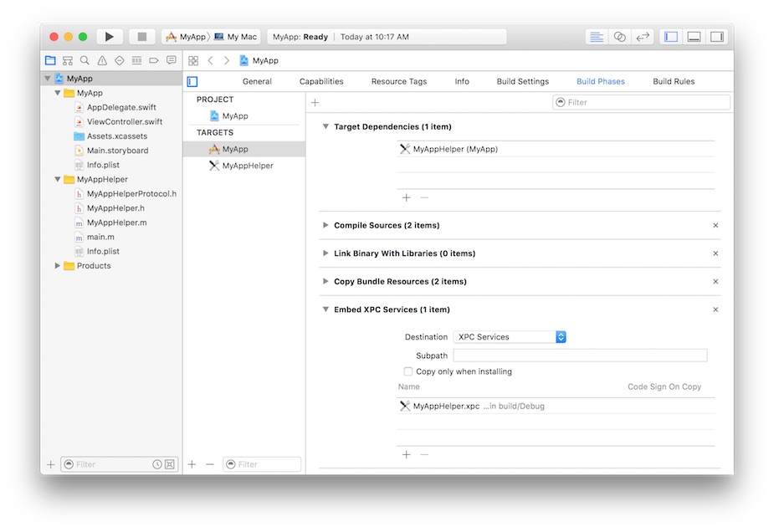Switch to the Assistant editor
Image resolution: width=774 pixels, height=532 pixels.
tap(619, 37)
